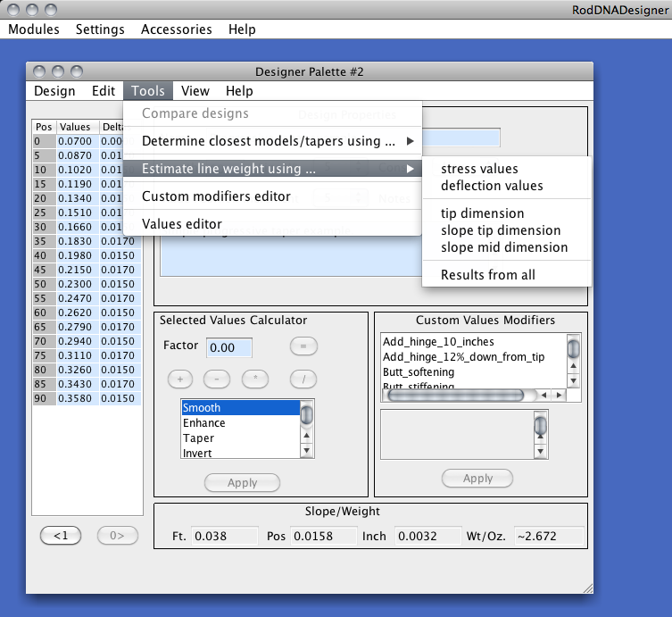The image size is (672, 617).
Task: Open the View menu in Designer Palette
Action: click(x=195, y=91)
